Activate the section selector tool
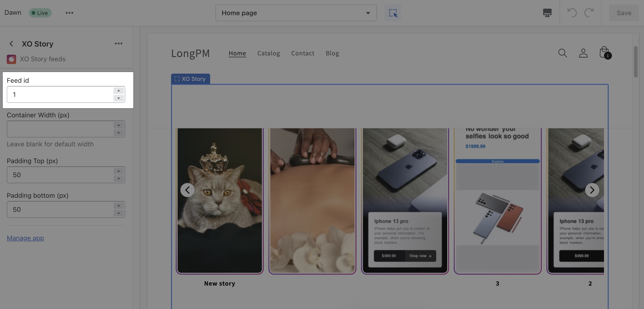This screenshot has width=644, height=309. coord(392,13)
